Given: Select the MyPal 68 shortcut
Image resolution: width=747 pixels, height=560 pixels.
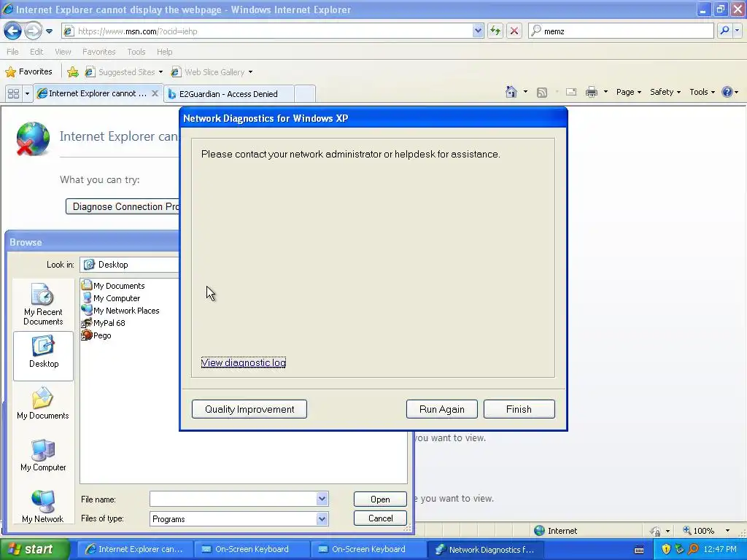Looking at the screenshot, I should pyautogui.click(x=104, y=323).
